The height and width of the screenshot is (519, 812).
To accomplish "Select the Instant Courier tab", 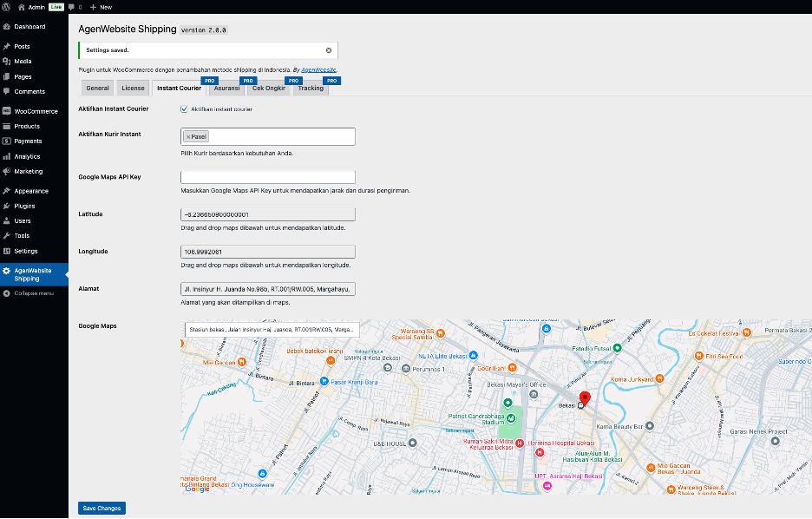I will (x=180, y=88).
